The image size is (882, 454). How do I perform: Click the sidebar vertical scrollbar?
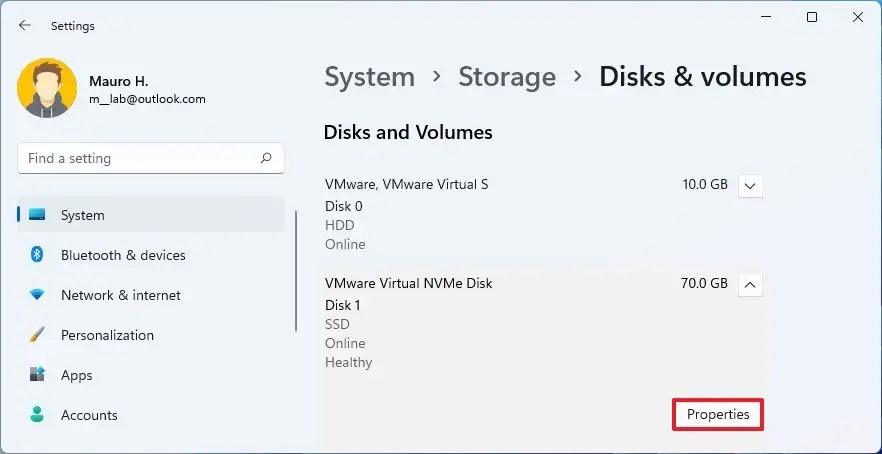pyautogui.click(x=296, y=271)
